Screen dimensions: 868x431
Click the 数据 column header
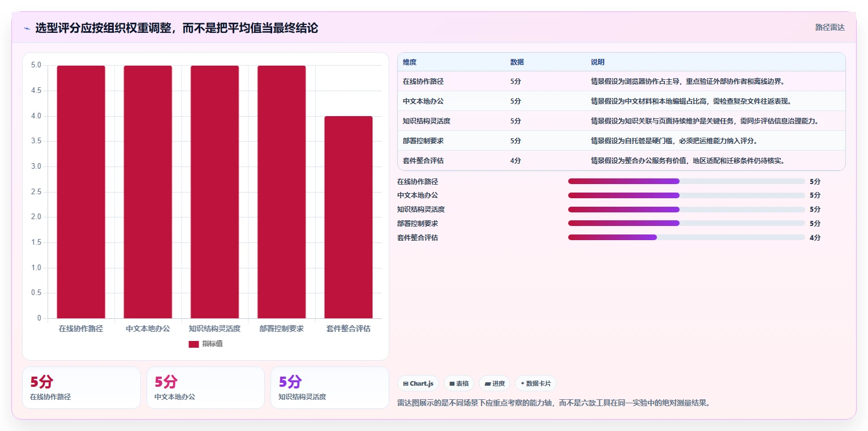[517, 62]
